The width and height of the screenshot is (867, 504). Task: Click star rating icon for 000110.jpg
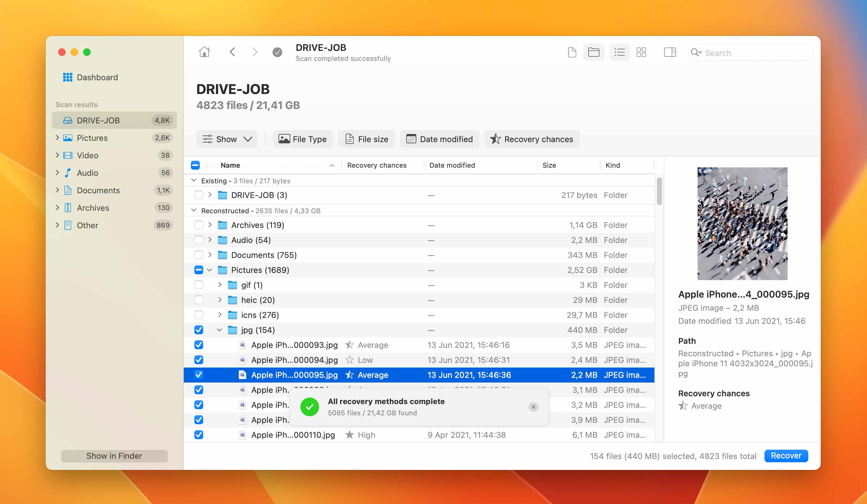(x=349, y=435)
